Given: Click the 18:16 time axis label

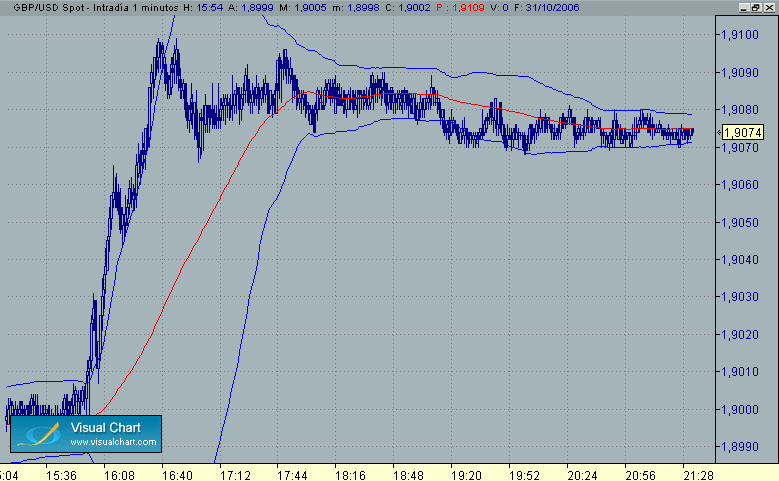Looking at the screenshot, I should (350, 476).
